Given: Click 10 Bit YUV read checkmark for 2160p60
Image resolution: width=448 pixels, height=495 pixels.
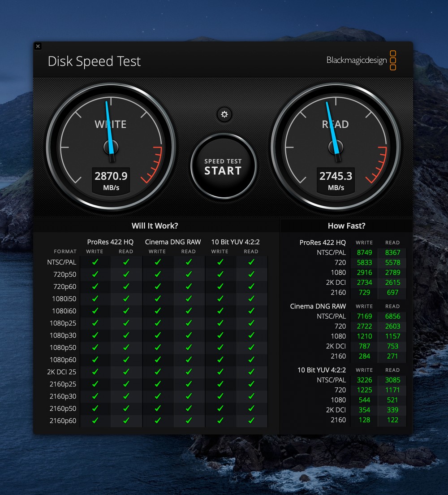Looking at the screenshot, I should (251, 421).
